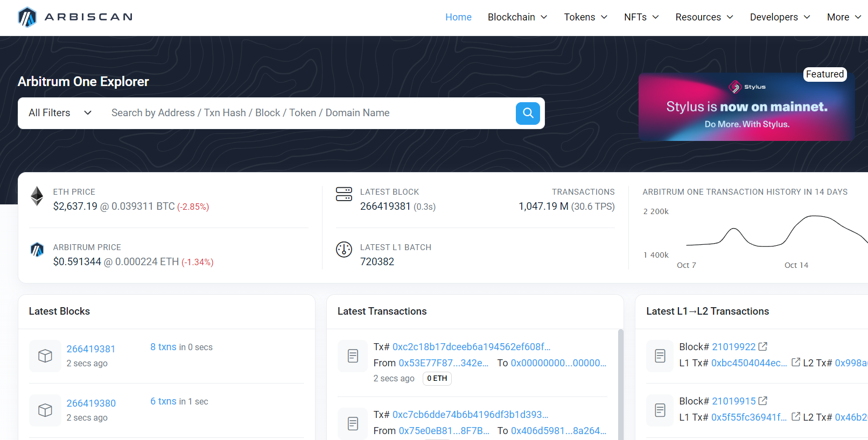
Task: Open Block# 21019922 link
Action: click(734, 347)
